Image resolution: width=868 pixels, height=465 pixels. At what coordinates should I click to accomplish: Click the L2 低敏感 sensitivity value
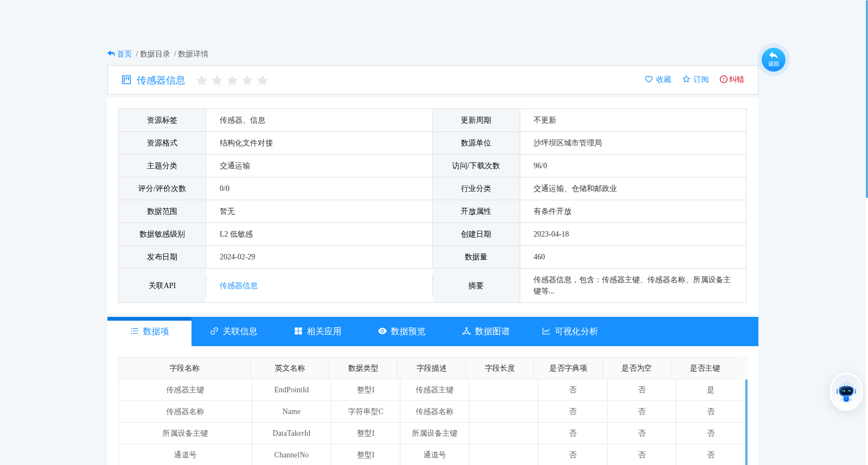coord(236,234)
